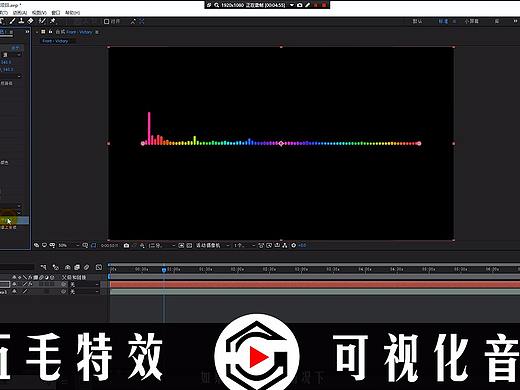Reset exposure with the aperture icon
Viewport: 520px width, 390px height.
tap(293, 245)
